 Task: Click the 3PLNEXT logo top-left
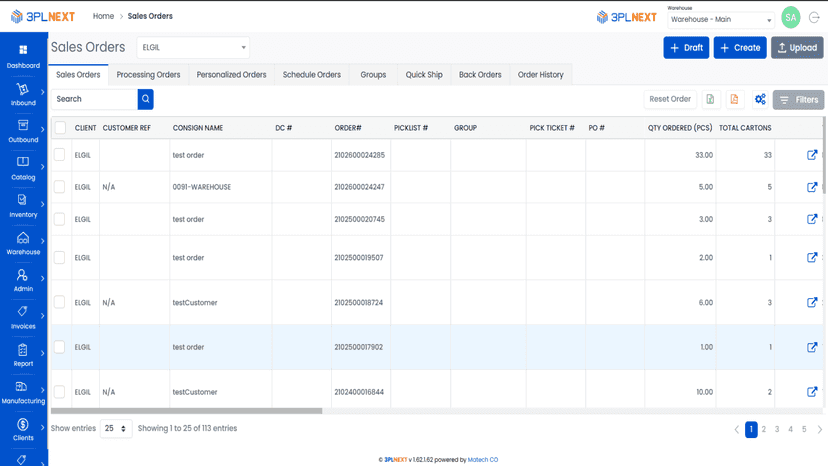pyautogui.click(x=43, y=16)
